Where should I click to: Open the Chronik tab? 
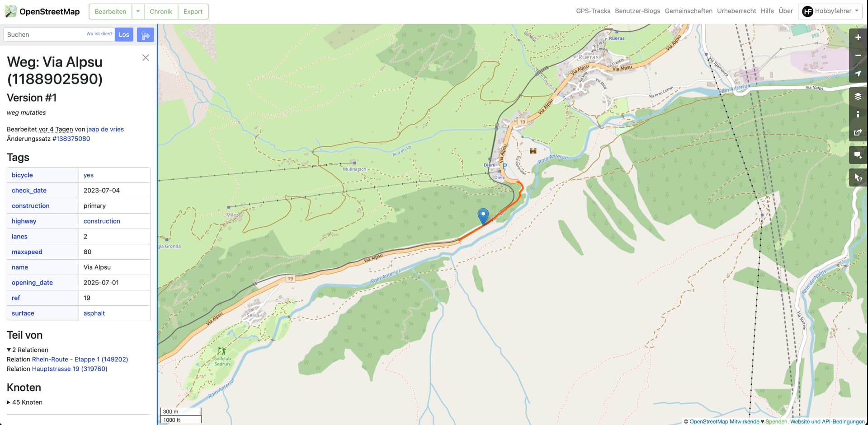(161, 11)
